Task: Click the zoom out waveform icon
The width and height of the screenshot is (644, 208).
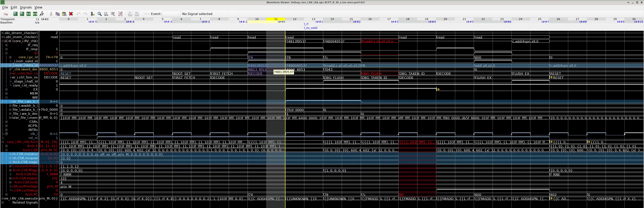Action: point(22,14)
